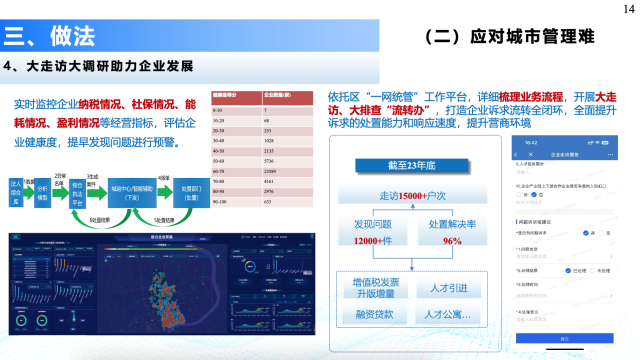Click the left green ring gauge on dashboard
The image size is (640, 360).
coord(21,320)
